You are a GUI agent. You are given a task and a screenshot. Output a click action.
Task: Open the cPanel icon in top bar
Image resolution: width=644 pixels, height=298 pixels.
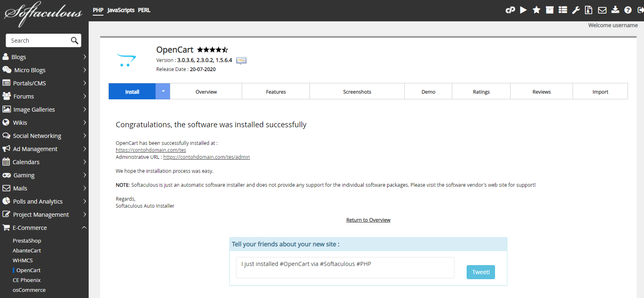coord(510,10)
